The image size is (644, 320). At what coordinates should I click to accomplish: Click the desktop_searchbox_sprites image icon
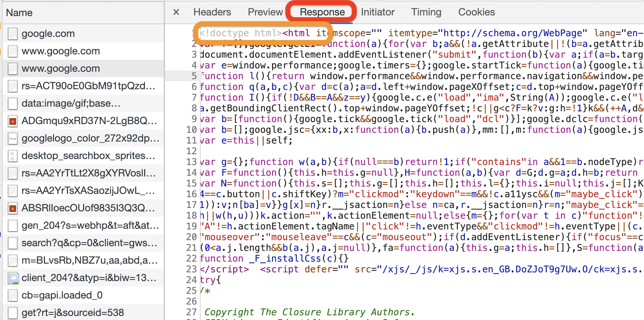click(x=13, y=156)
